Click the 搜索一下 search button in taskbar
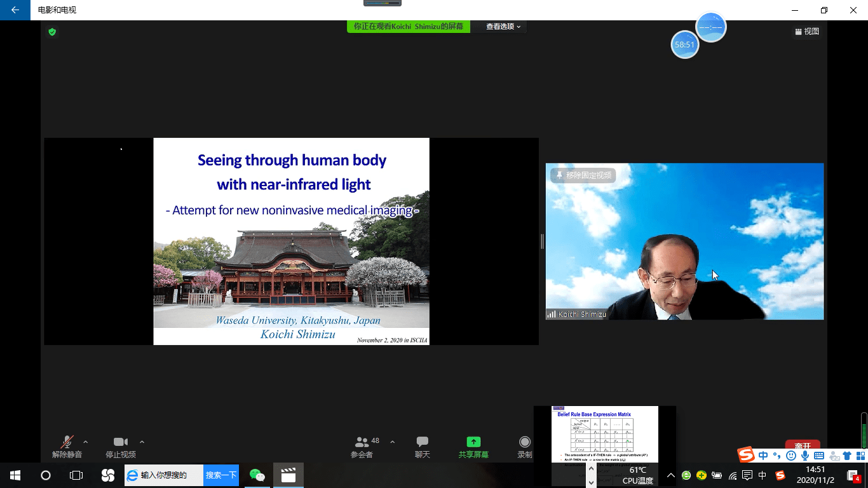 pyautogui.click(x=221, y=475)
